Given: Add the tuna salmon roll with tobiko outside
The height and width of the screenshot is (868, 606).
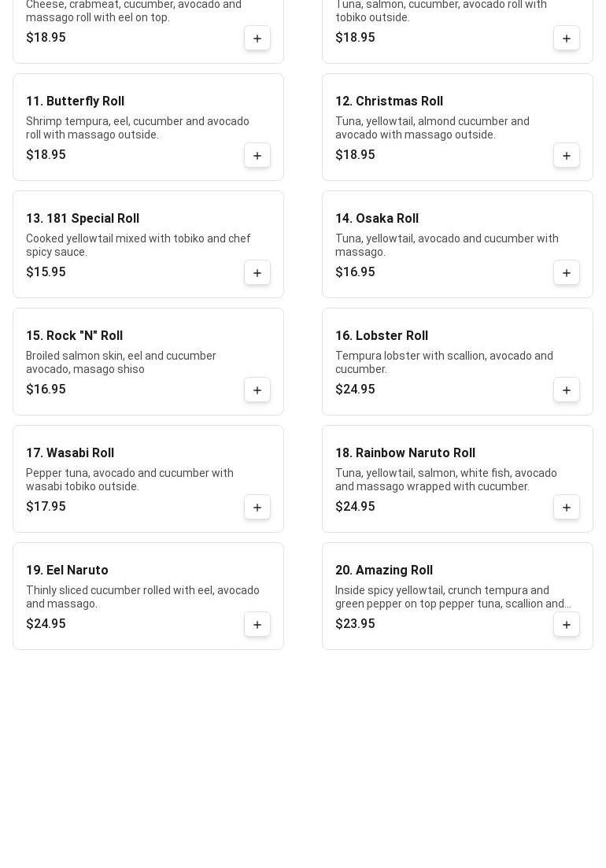Looking at the screenshot, I should coord(567,39).
